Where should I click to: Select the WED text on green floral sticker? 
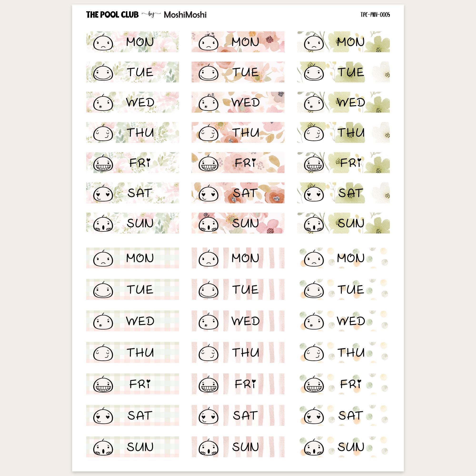point(351,103)
